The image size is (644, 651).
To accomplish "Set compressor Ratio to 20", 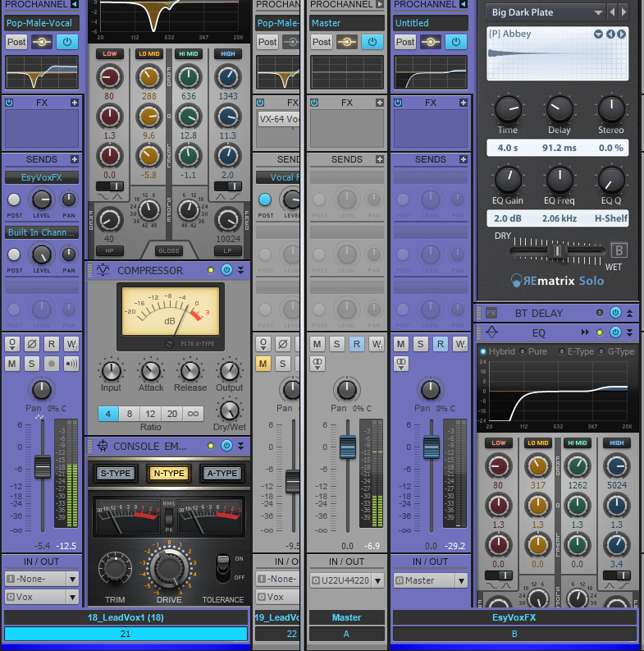I will 171,414.
